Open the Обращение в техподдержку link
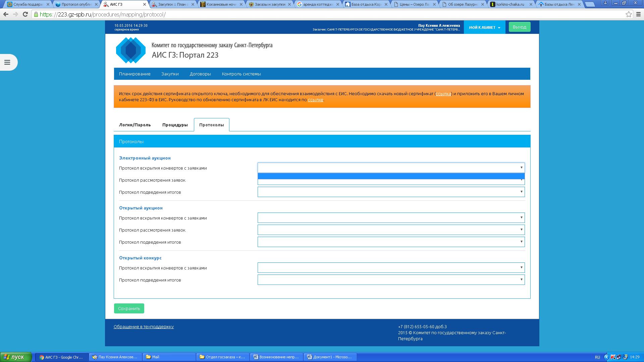 point(144,327)
